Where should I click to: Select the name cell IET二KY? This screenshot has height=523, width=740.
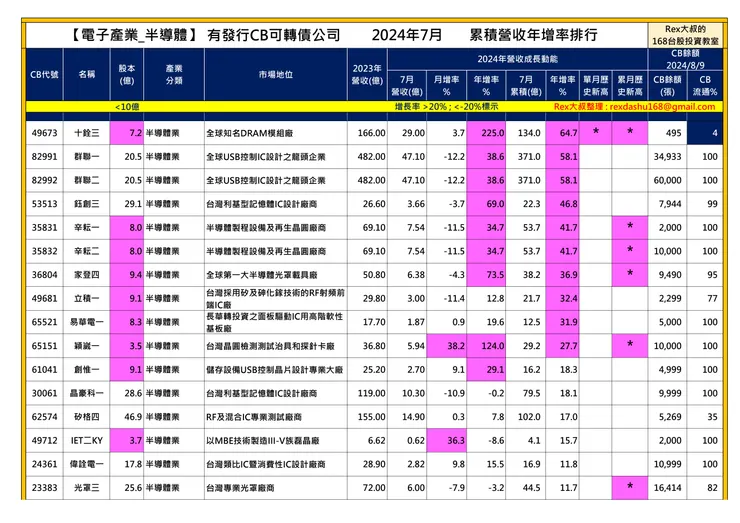click(87, 440)
